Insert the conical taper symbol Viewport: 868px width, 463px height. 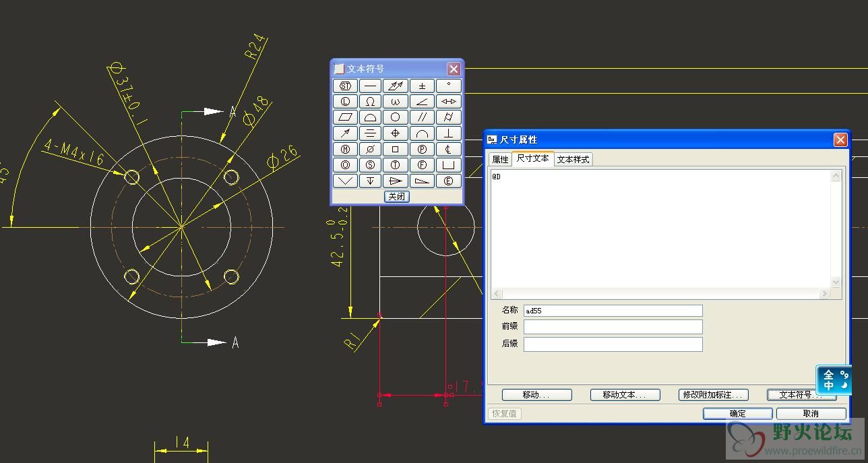396,181
